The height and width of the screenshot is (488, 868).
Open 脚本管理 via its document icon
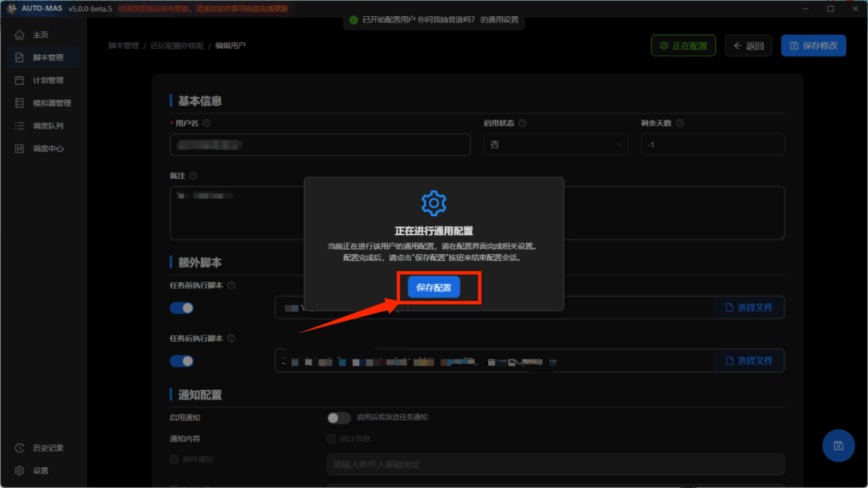(x=20, y=57)
